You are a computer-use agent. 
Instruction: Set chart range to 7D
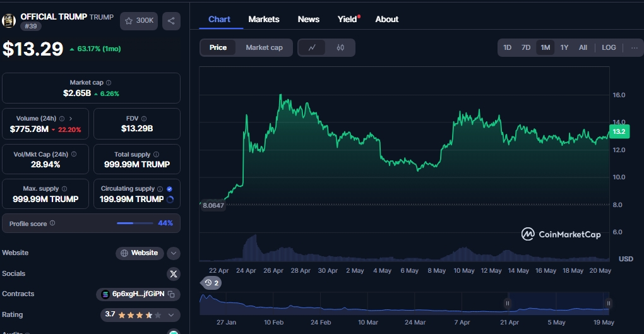pos(526,47)
